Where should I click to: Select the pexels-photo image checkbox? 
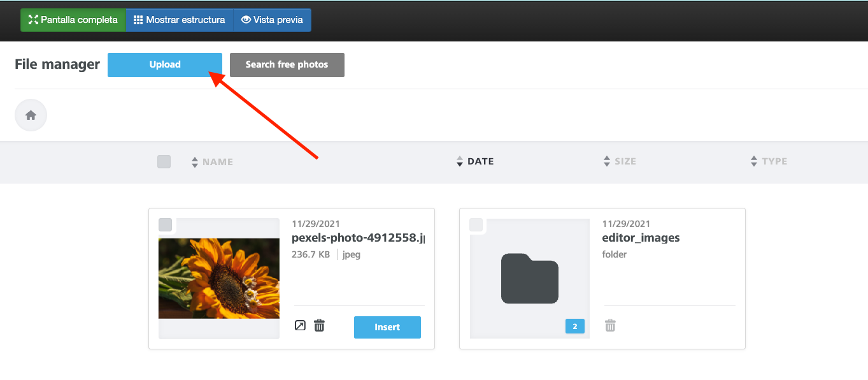[166, 224]
